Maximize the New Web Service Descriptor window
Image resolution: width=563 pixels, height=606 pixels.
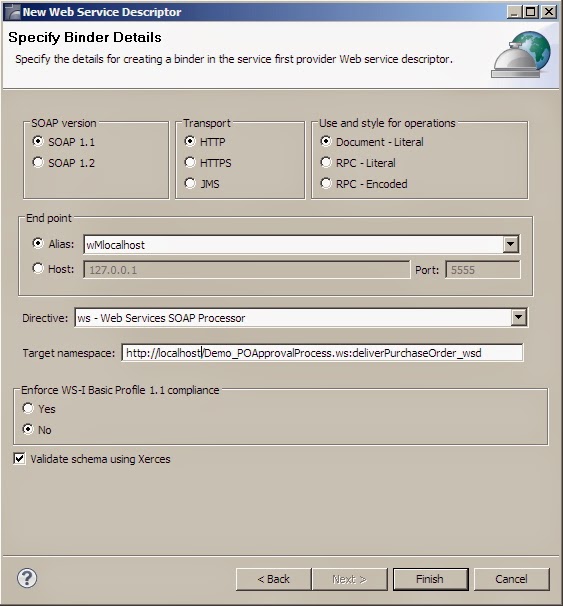click(x=531, y=12)
